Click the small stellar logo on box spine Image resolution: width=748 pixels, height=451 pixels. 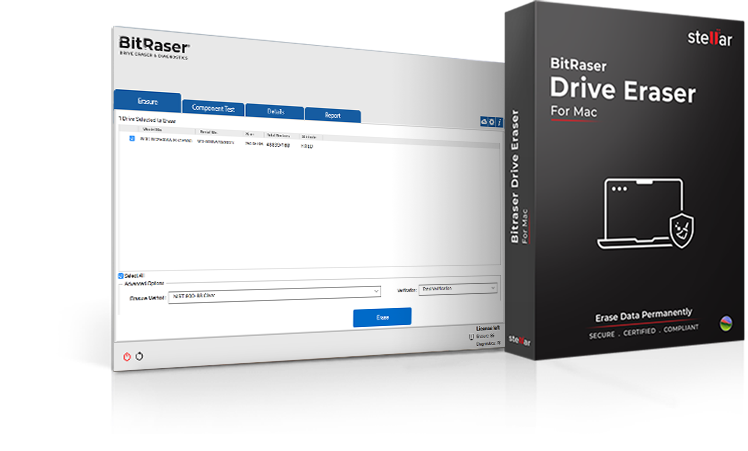pos(519,340)
